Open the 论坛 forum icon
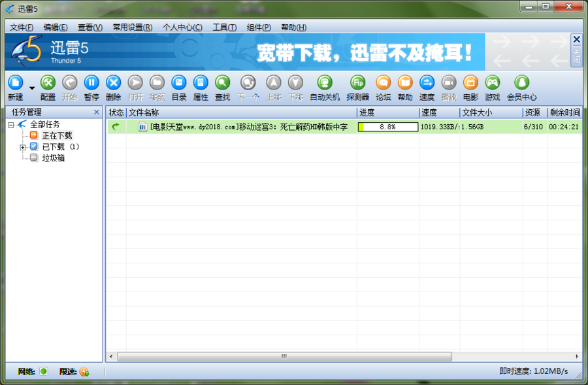588x385 pixels. [384, 82]
